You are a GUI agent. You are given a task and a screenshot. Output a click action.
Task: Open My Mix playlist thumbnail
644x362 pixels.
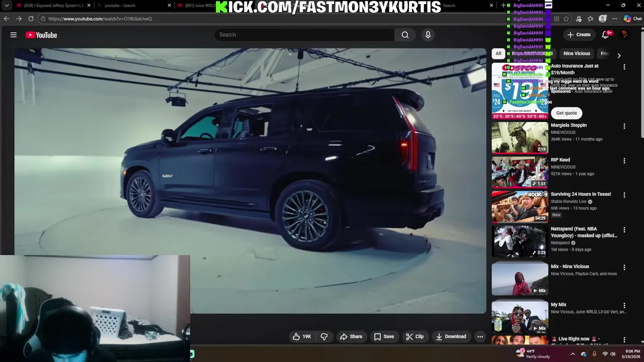[520, 317]
